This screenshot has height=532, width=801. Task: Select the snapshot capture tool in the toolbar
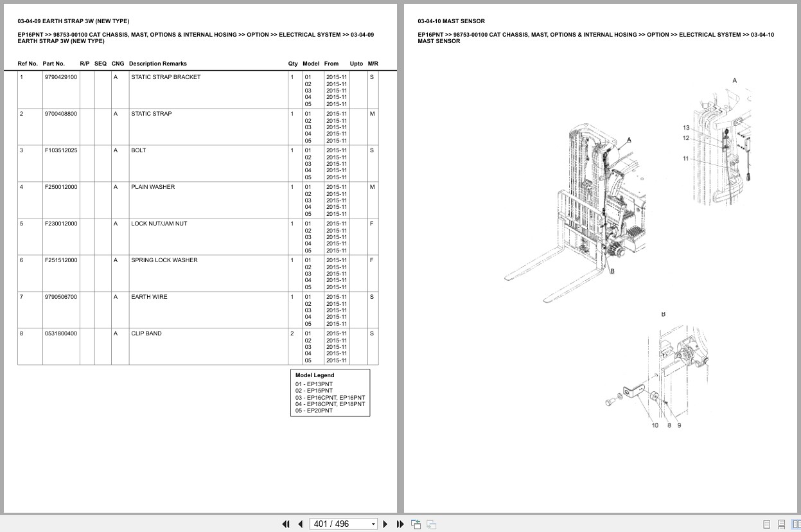point(416,524)
